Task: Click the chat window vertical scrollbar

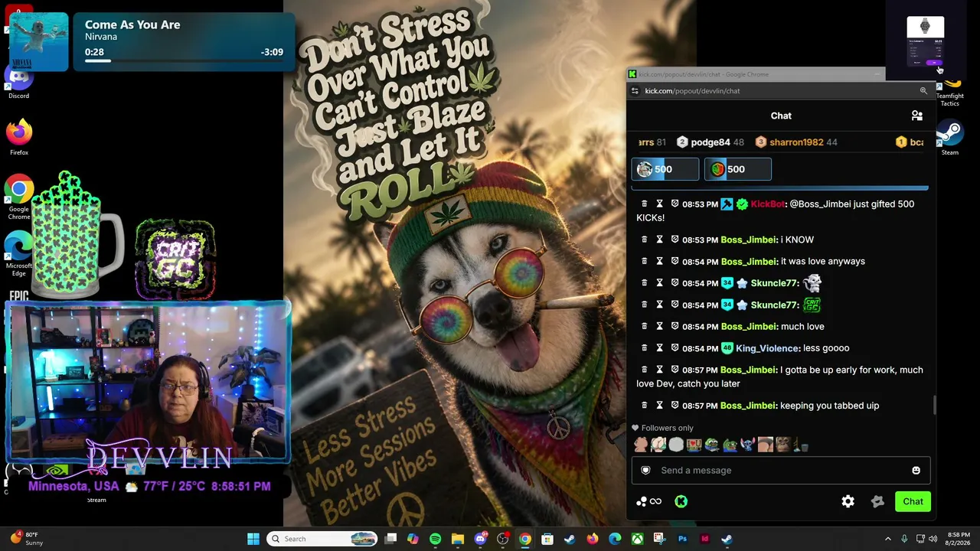Action: [934, 406]
